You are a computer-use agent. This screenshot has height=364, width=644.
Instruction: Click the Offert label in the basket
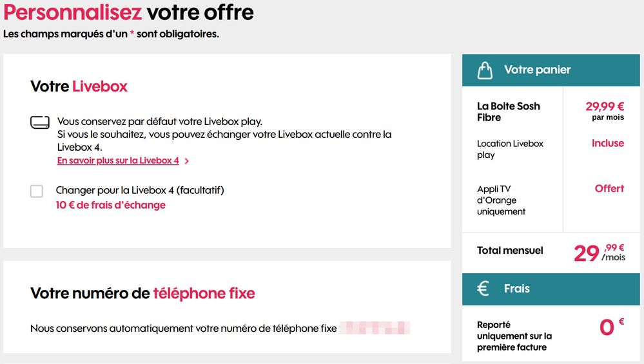[609, 188]
